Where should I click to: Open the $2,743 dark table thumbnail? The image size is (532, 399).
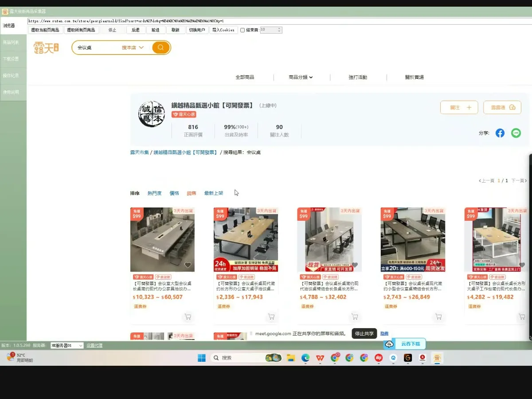point(413,239)
